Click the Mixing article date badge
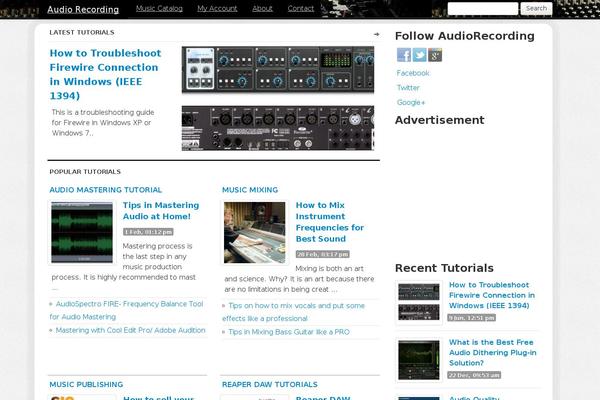This screenshot has width=600, height=400. click(322, 254)
